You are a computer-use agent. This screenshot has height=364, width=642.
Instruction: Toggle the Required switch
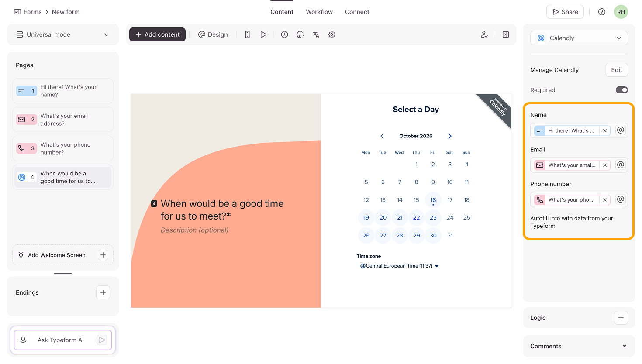tap(622, 90)
